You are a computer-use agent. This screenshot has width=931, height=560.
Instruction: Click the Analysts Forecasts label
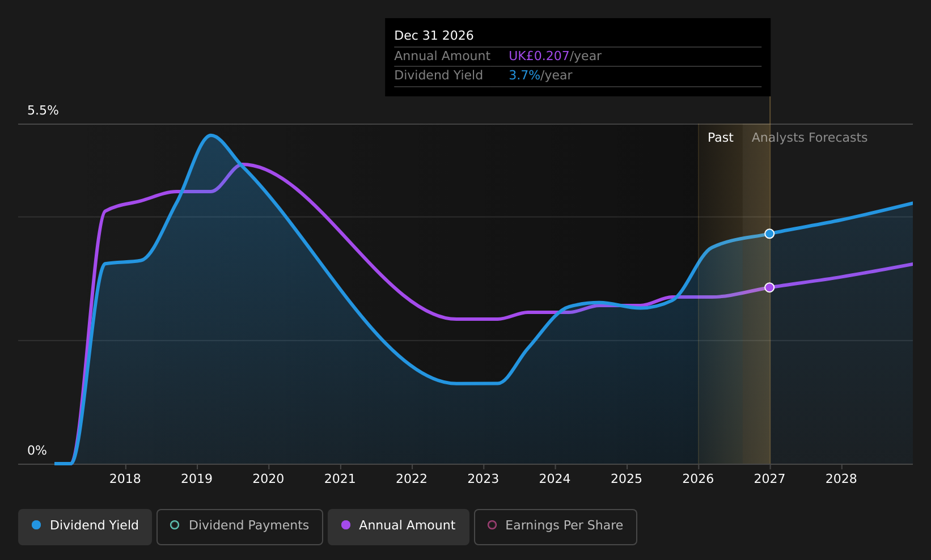pos(810,138)
